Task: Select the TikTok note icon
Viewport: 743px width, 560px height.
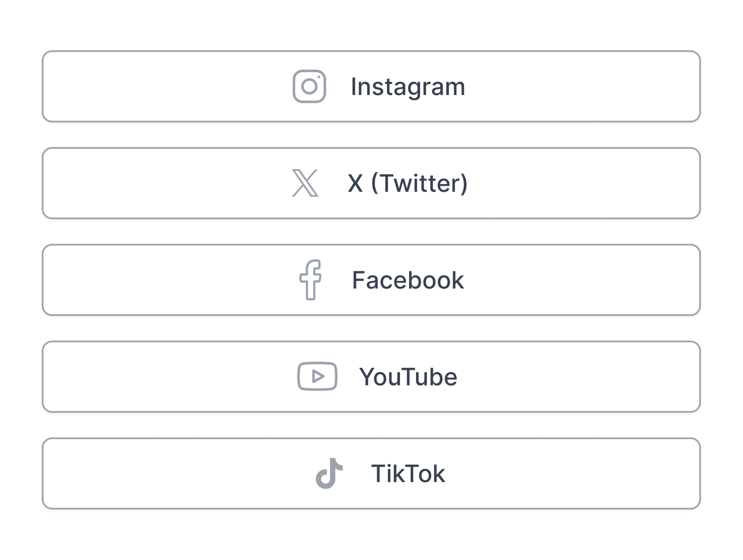Action: coord(330,474)
